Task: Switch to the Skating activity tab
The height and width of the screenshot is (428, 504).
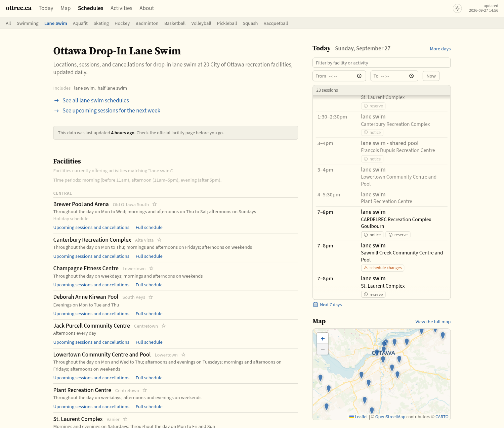Action: click(x=101, y=23)
